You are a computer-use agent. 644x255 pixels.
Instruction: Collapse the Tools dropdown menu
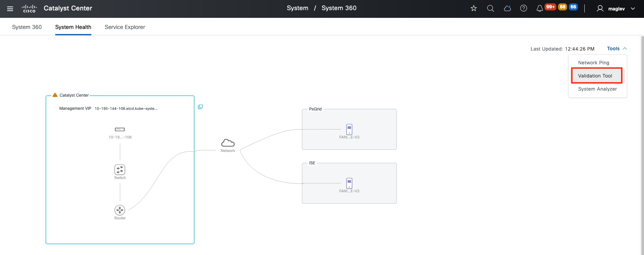click(617, 49)
